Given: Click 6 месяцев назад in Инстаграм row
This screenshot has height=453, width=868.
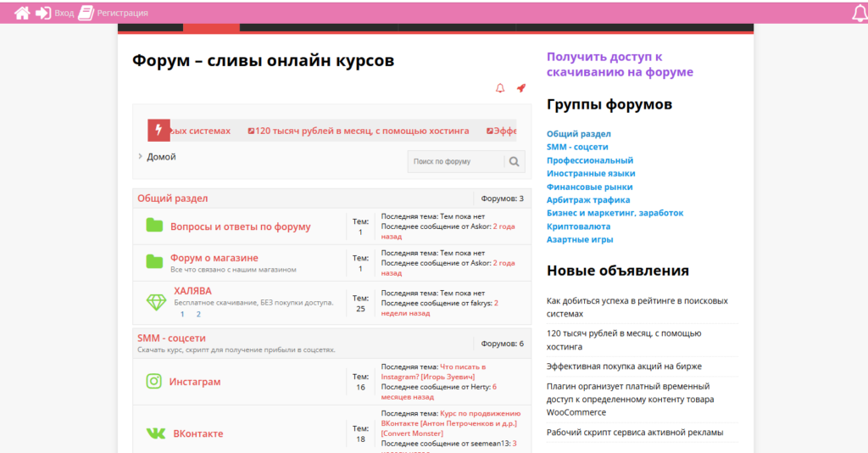Looking at the screenshot, I should click(x=438, y=392).
